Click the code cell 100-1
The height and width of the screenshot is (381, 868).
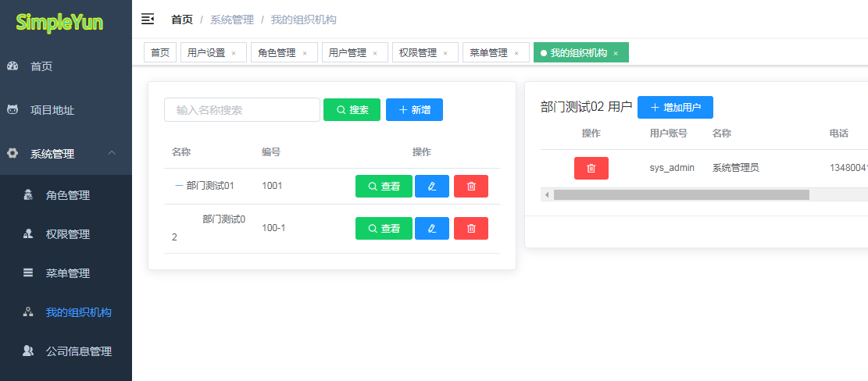coord(273,228)
